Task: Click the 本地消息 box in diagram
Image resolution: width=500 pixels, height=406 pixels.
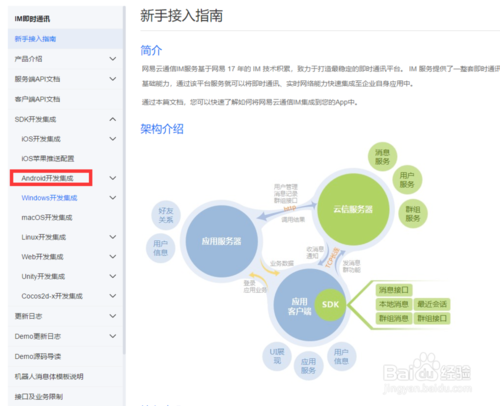Action: 394,304
